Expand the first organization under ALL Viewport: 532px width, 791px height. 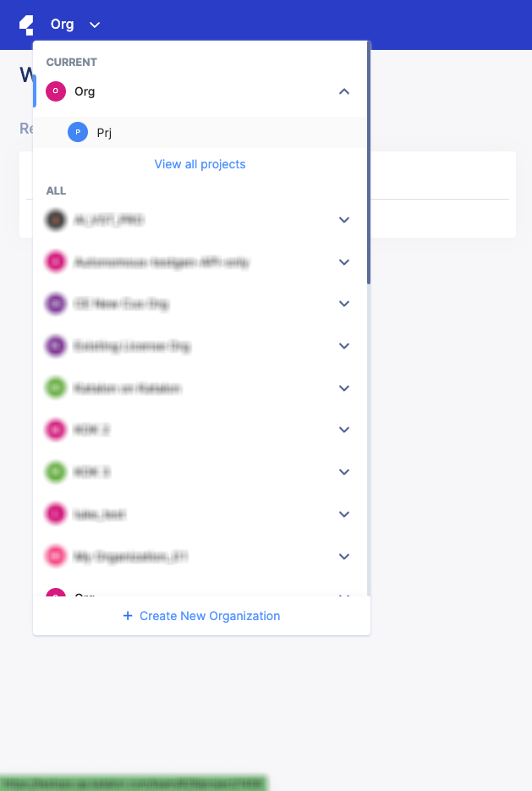tap(343, 220)
